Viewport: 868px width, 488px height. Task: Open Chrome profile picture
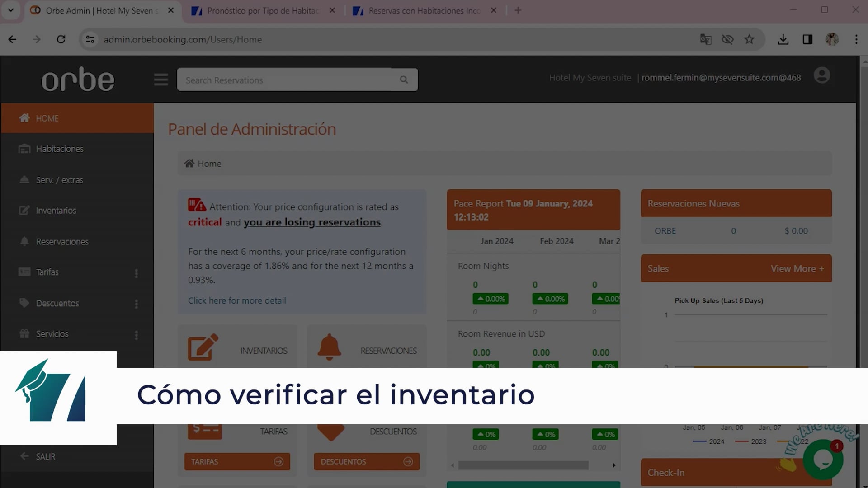[x=832, y=40]
